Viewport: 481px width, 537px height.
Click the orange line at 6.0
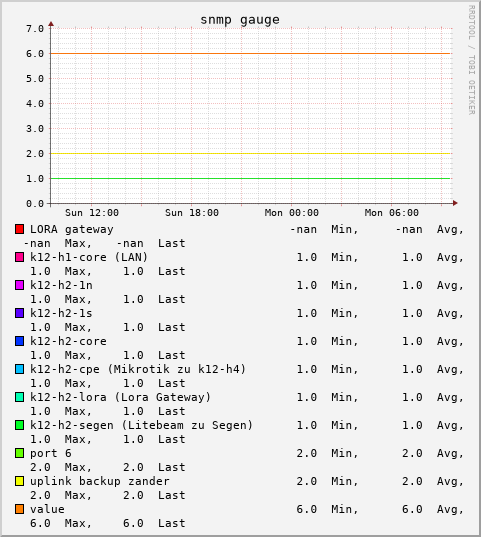[250, 53]
